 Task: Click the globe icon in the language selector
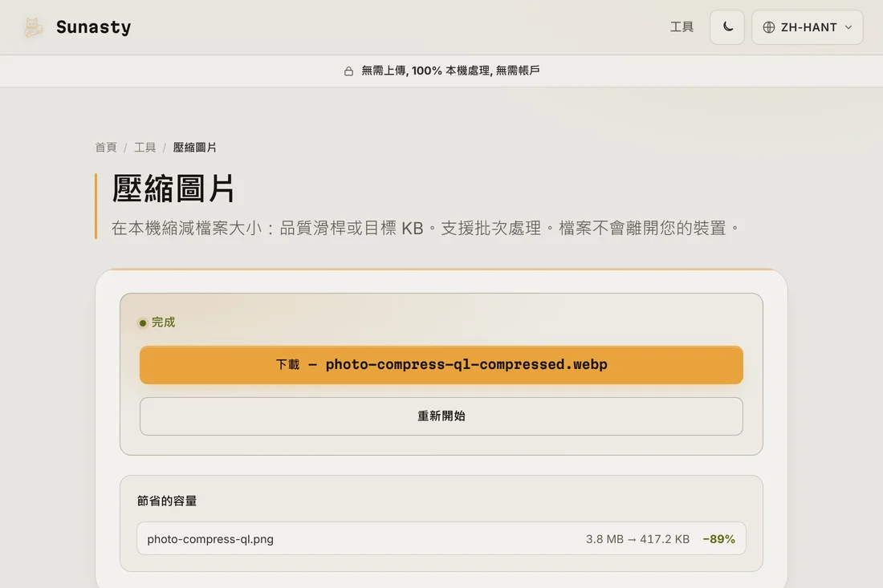[769, 27]
